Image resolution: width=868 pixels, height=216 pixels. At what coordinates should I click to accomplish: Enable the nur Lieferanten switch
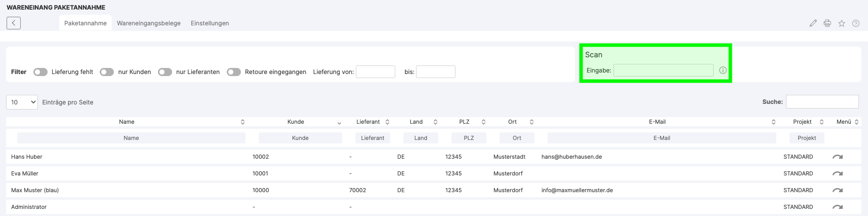click(x=165, y=72)
